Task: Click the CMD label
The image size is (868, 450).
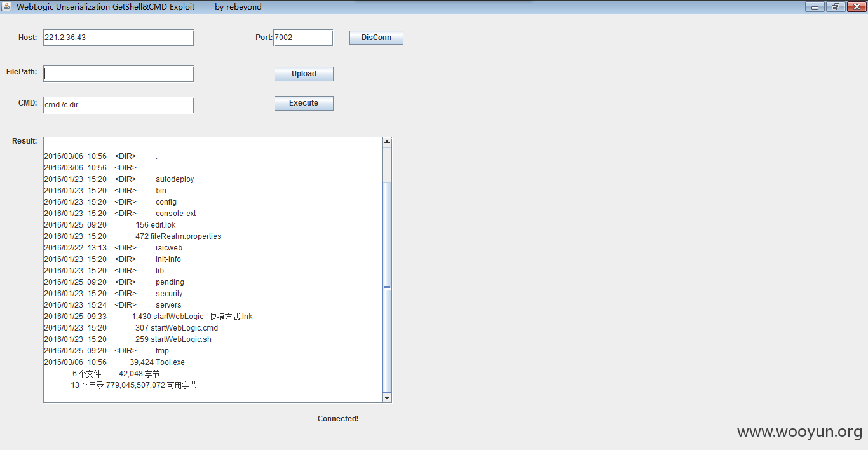Action: (x=28, y=103)
